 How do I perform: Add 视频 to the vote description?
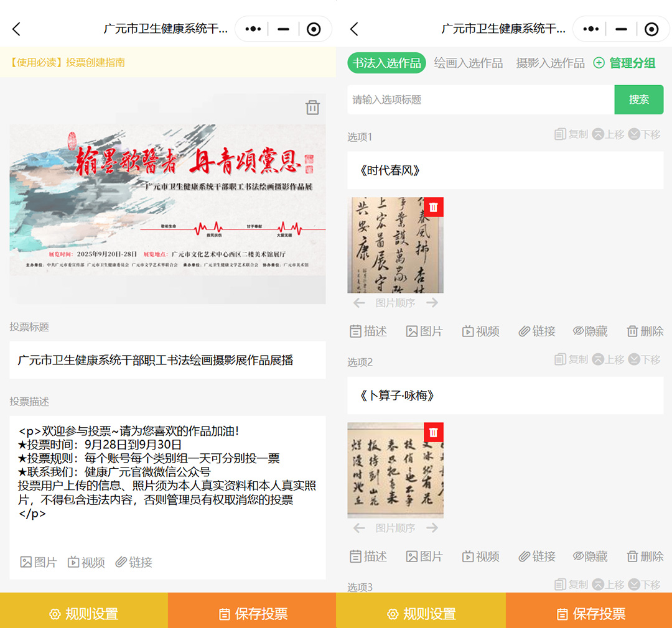pos(86,562)
